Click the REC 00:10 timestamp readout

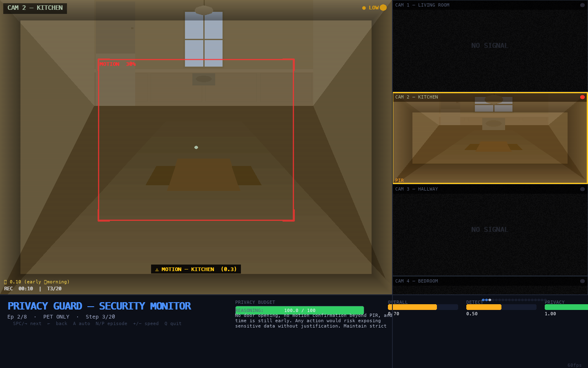[25, 289]
